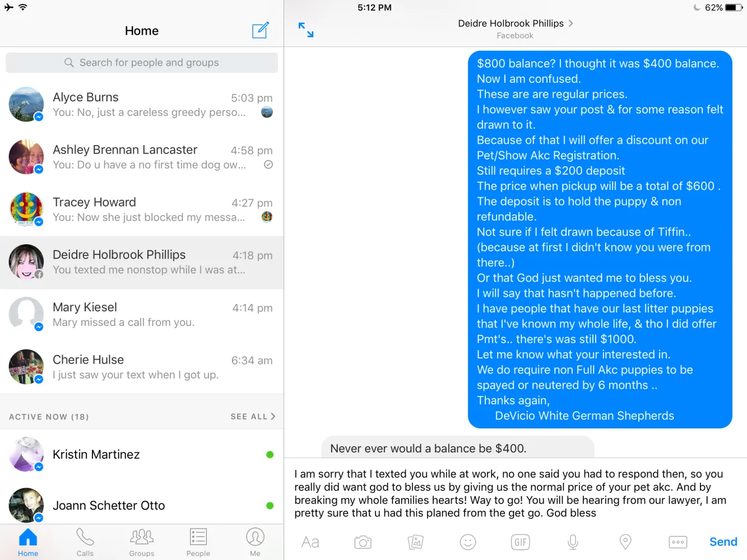
Task: Switch to the Calls tab
Action: (85, 542)
